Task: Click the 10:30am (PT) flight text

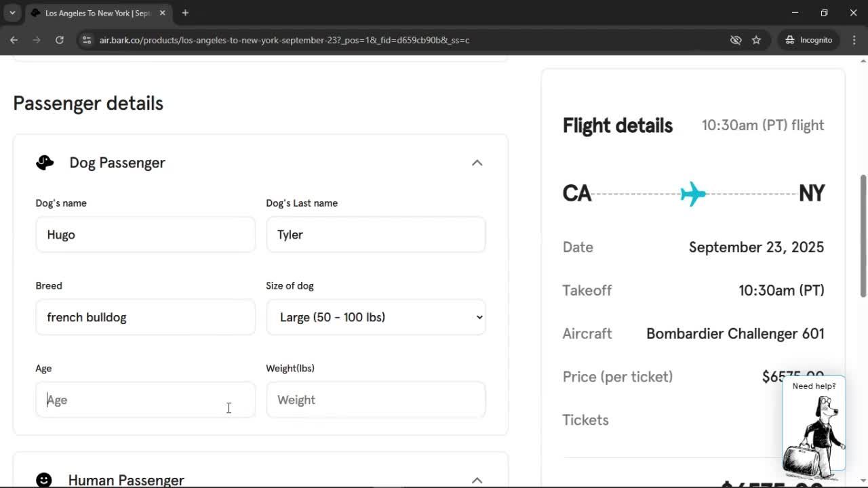Action: [763, 125]
